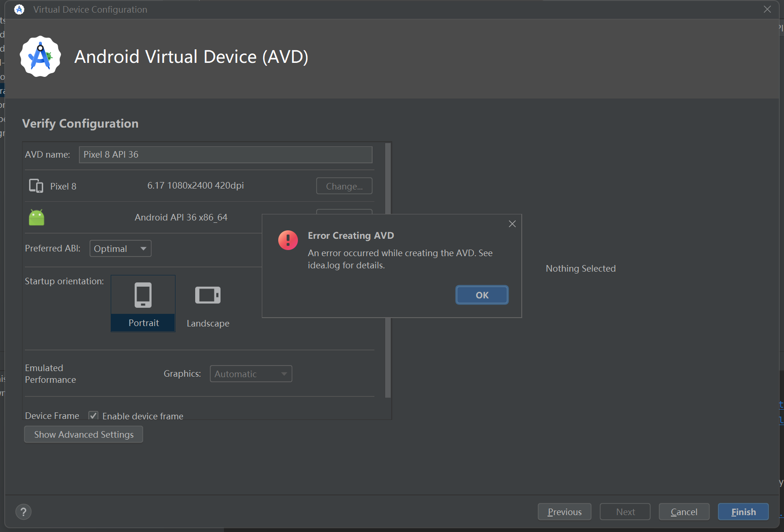Click the Next button
784x532 pixels.
click(625, 512)
